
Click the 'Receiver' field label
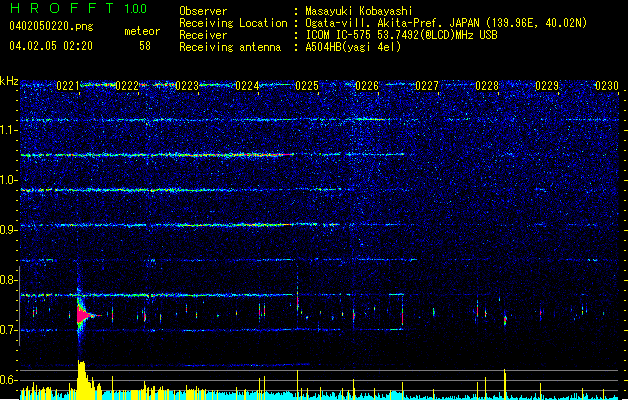pos(203,35)
